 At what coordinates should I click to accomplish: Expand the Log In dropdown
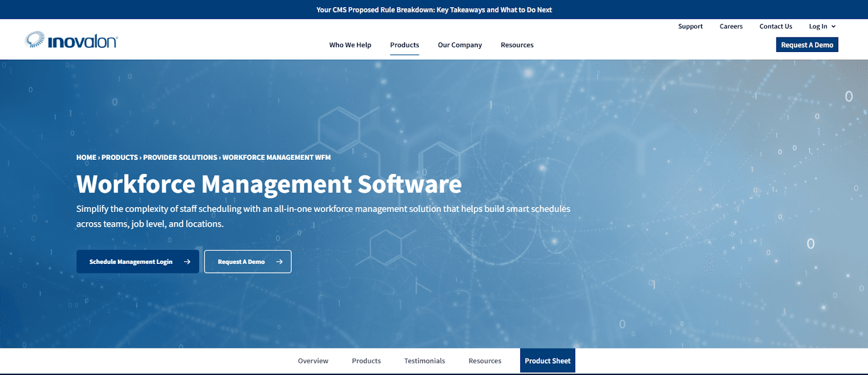pyautogui.click(x=822, y=27)
